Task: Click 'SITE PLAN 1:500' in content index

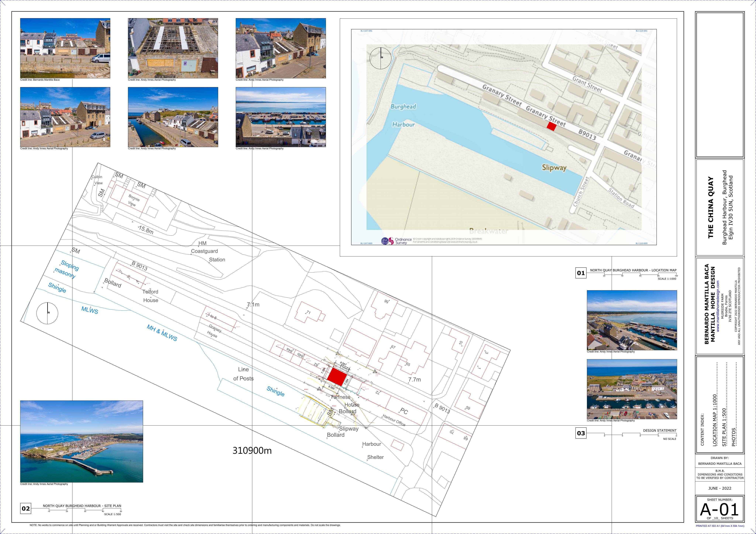Action: pyautogui.click(x=724, y=427)
